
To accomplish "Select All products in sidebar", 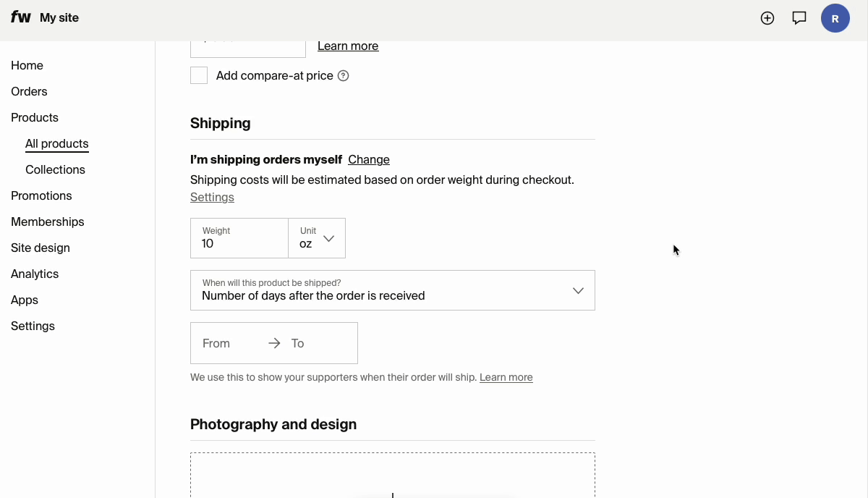I will coord(57,143).
